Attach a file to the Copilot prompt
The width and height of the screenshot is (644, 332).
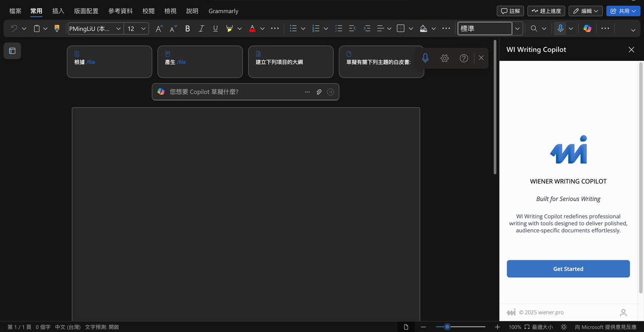(x=319, y=92)
